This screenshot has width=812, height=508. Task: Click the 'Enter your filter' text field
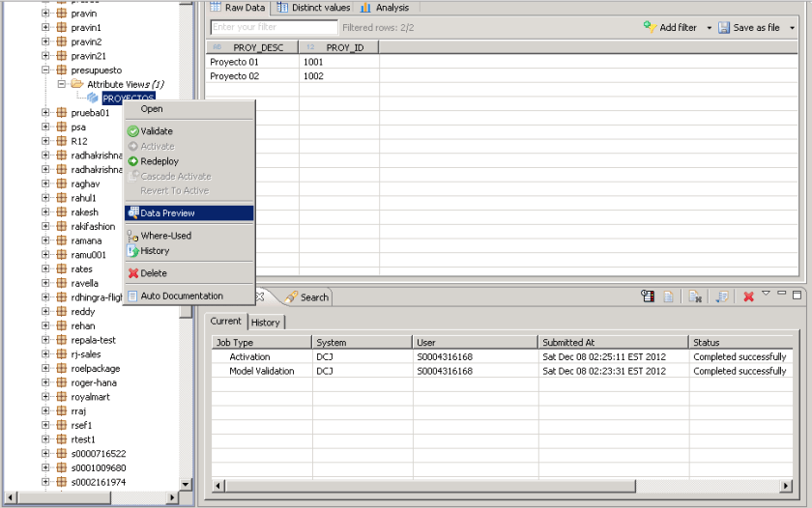[274, 28]
